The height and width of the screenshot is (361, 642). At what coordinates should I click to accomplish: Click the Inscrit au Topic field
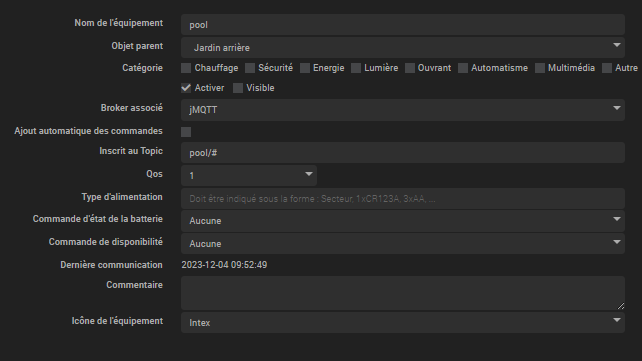[x=403, y=153]
